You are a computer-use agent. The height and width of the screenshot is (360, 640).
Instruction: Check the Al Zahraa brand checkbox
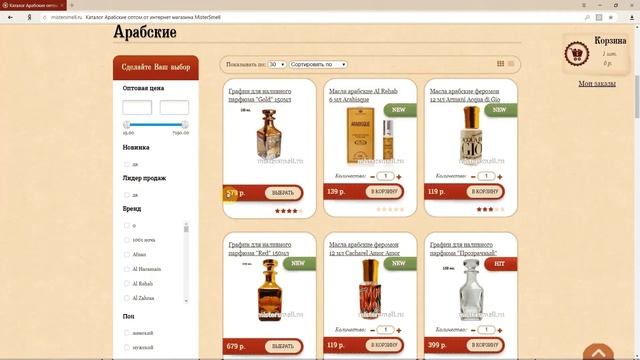tap(127, 298)
